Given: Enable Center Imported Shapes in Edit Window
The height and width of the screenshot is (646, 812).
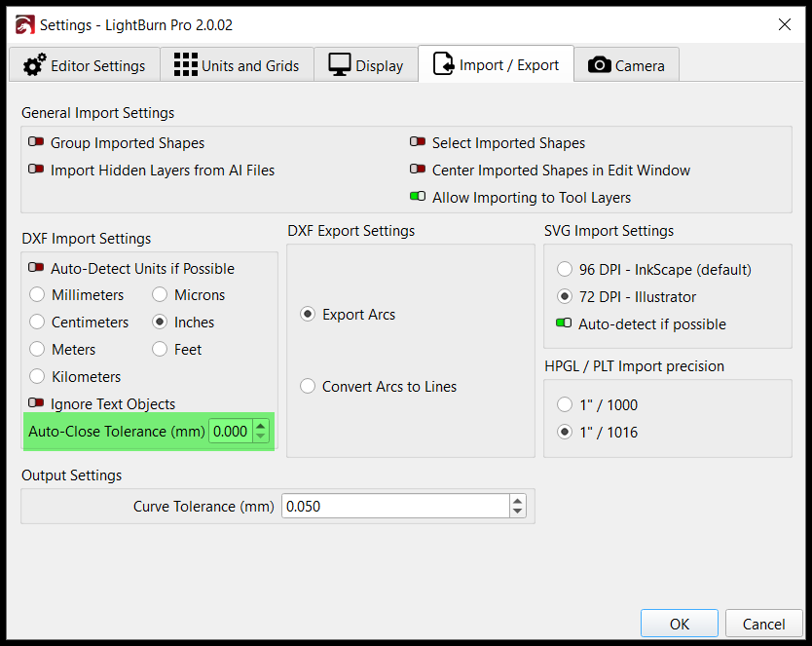Looking at the screenshot, I should 419,171.
